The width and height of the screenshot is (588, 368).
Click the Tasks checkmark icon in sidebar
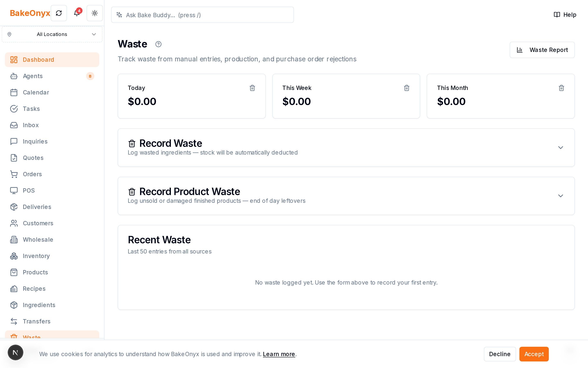14,109
